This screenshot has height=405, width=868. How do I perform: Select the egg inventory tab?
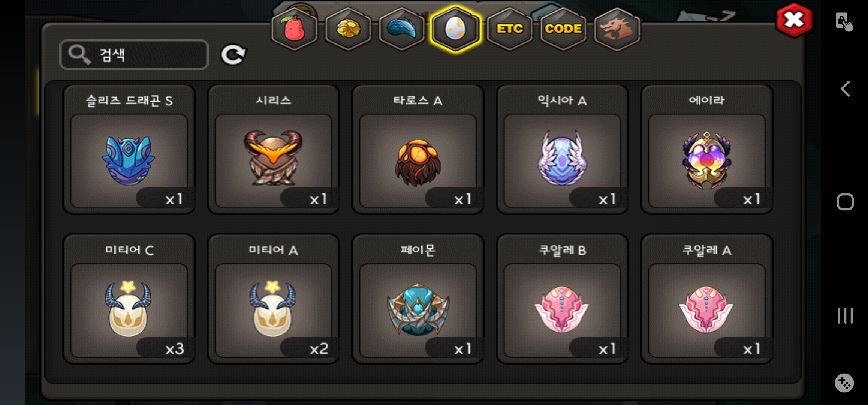click(455, 29)
